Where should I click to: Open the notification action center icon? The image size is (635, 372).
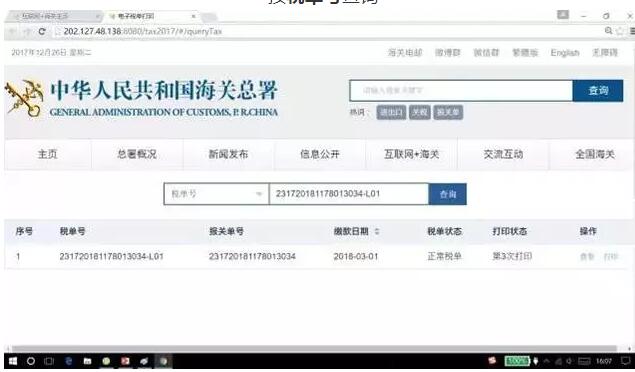point(626,361)
